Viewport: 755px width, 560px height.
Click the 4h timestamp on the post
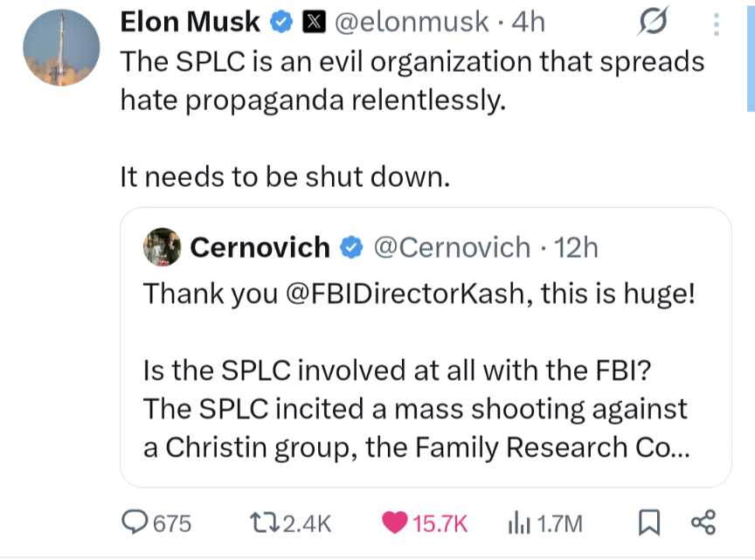pos(527,23)
